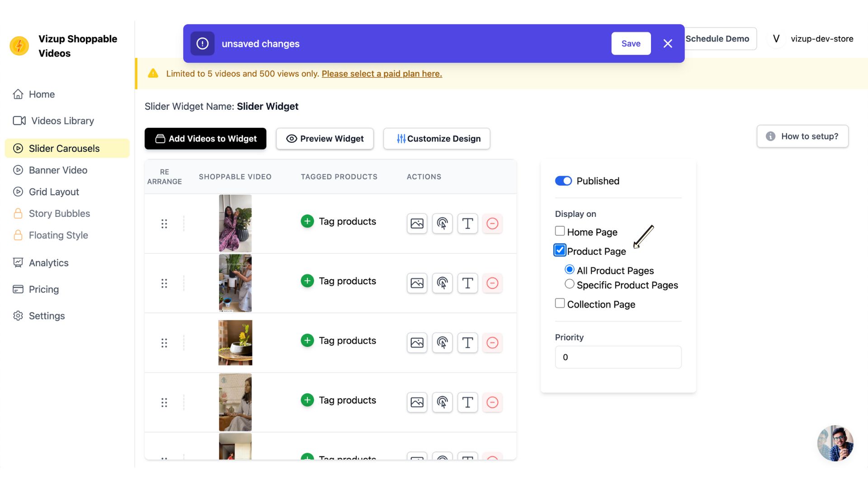Click the broadcast/publish icon for second video
Viewport: 868px width, 488px height.
pos(442,282)
